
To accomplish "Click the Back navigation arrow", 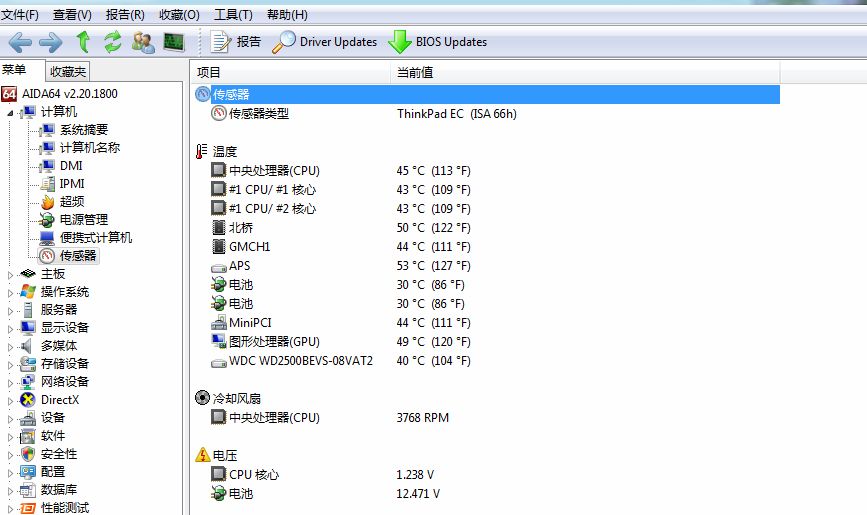I will click(x=20, y=42).
